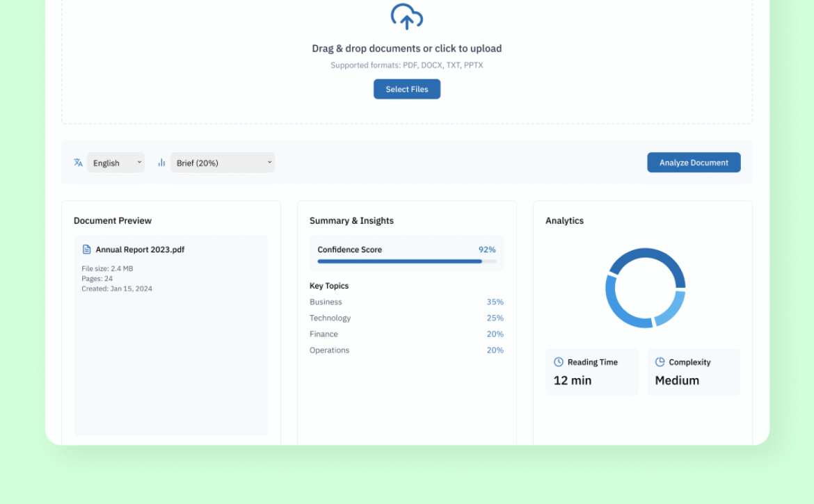Click the Business key topic row

pos(406,302)
